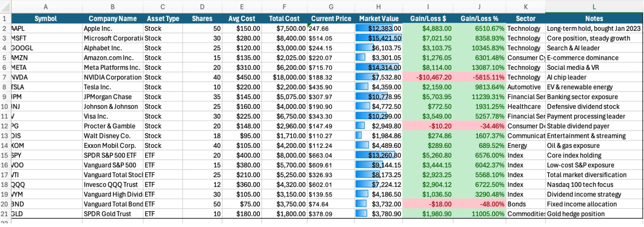Click current price $715.70 cell
The width and height of the screenshot is (644, 227).
pos(331,68)
